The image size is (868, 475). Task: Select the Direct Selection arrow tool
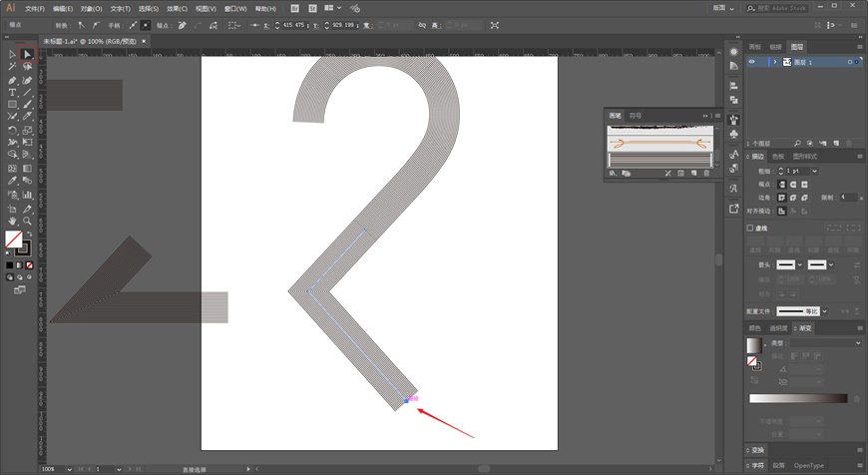27,54
